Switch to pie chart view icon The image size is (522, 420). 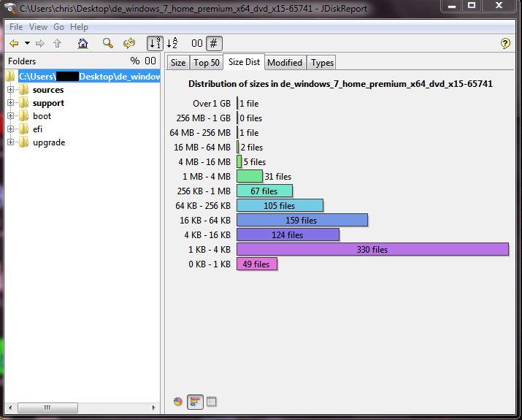[178, 402]
